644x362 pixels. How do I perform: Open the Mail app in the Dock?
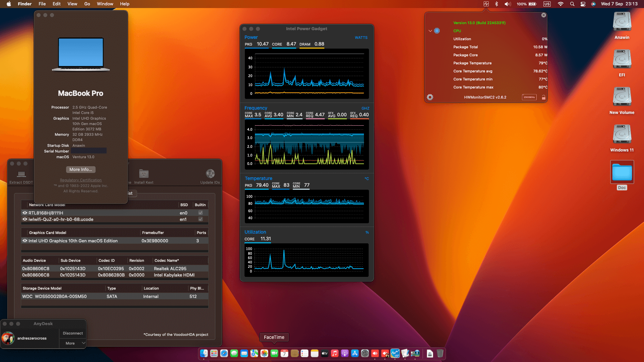244,353
